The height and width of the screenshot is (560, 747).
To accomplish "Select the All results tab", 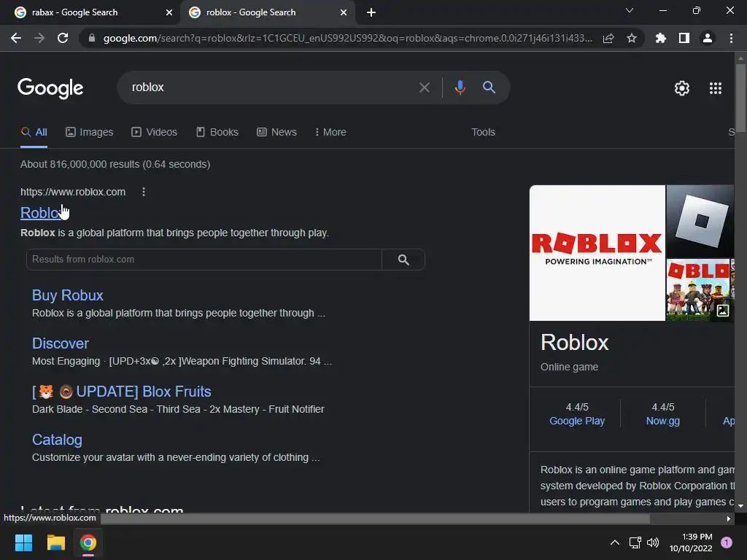I will tap(34, 132).
